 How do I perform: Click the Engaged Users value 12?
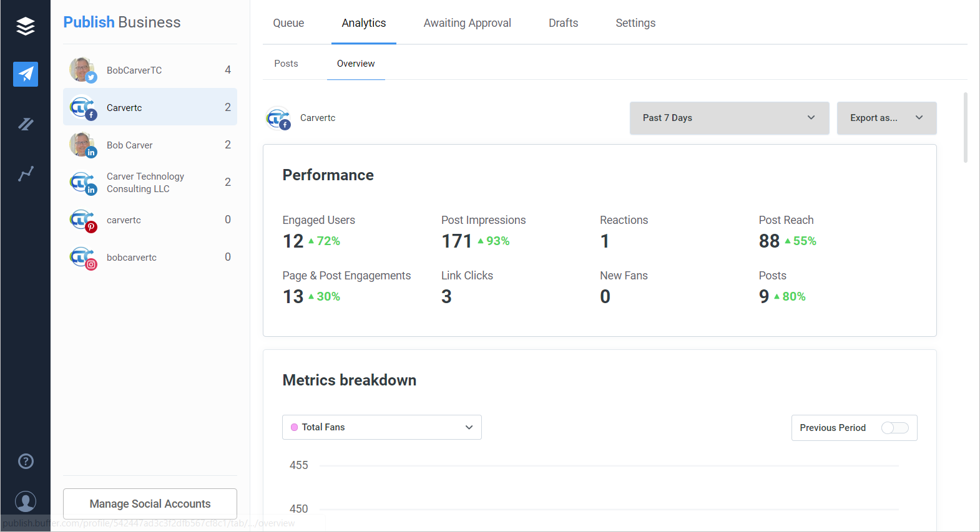[293, 241]
